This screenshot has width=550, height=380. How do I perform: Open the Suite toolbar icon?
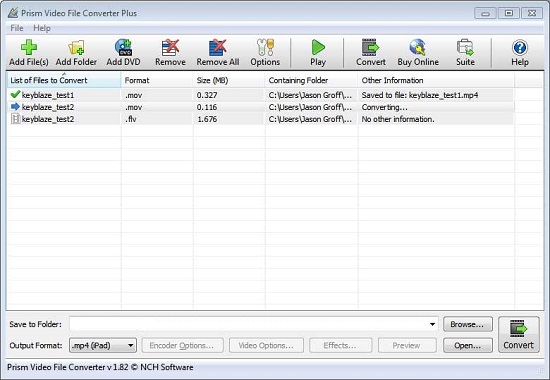point(465,53)
